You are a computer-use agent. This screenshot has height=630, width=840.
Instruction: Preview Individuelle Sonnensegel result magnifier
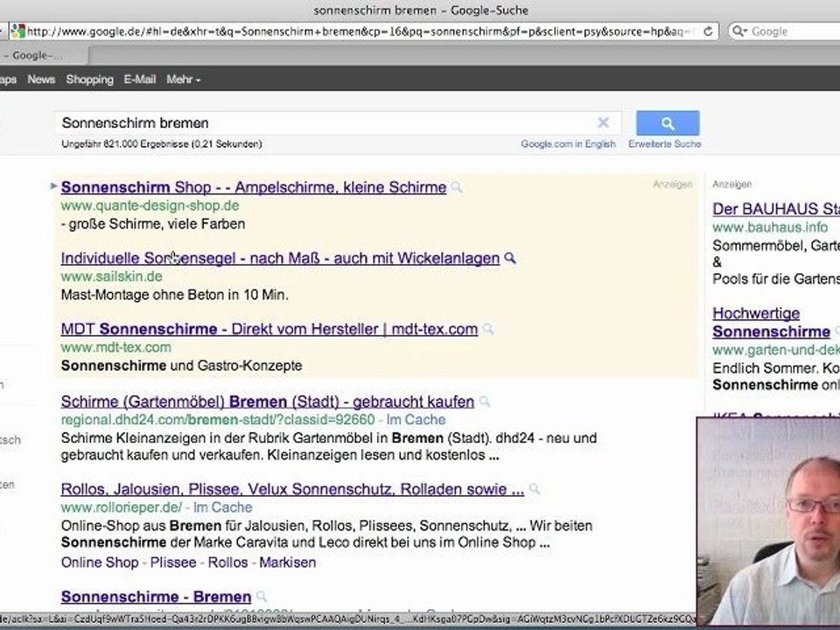click(x=510, y=258)
